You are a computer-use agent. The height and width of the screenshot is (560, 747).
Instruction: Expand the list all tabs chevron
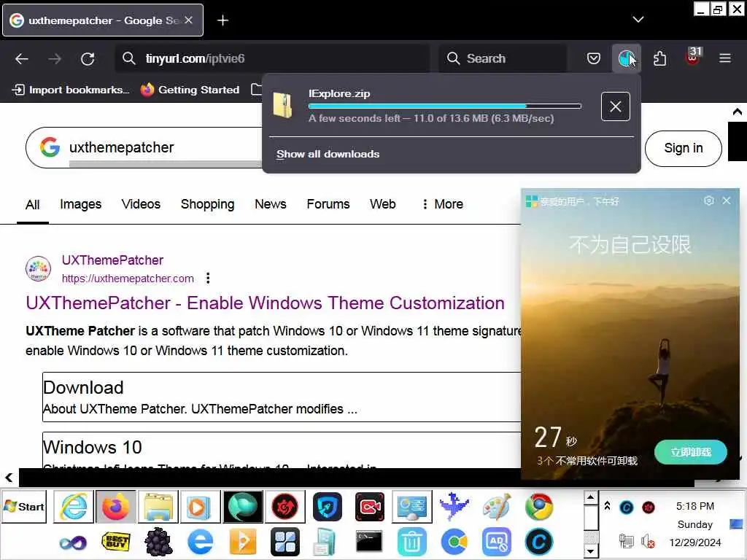coord(638,20)
